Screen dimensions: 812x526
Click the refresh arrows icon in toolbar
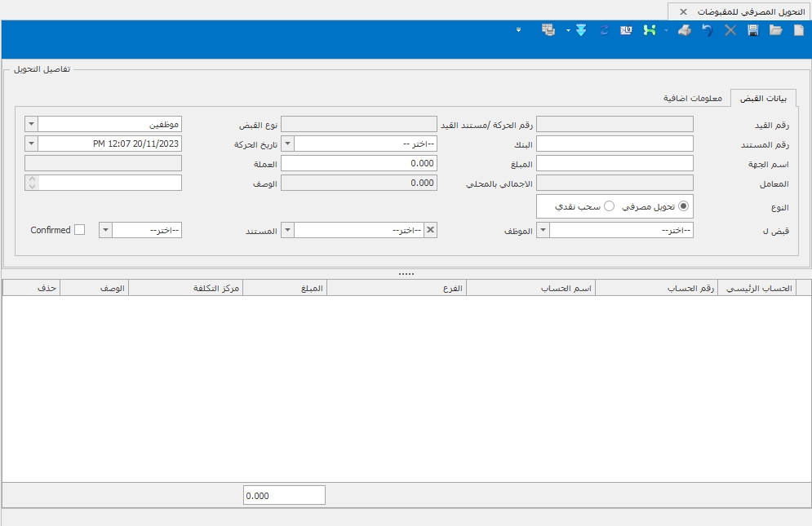604,30
